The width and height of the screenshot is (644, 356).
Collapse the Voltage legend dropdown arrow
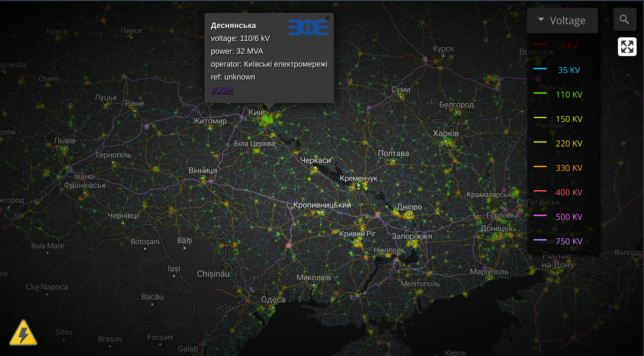pos(541,20)
